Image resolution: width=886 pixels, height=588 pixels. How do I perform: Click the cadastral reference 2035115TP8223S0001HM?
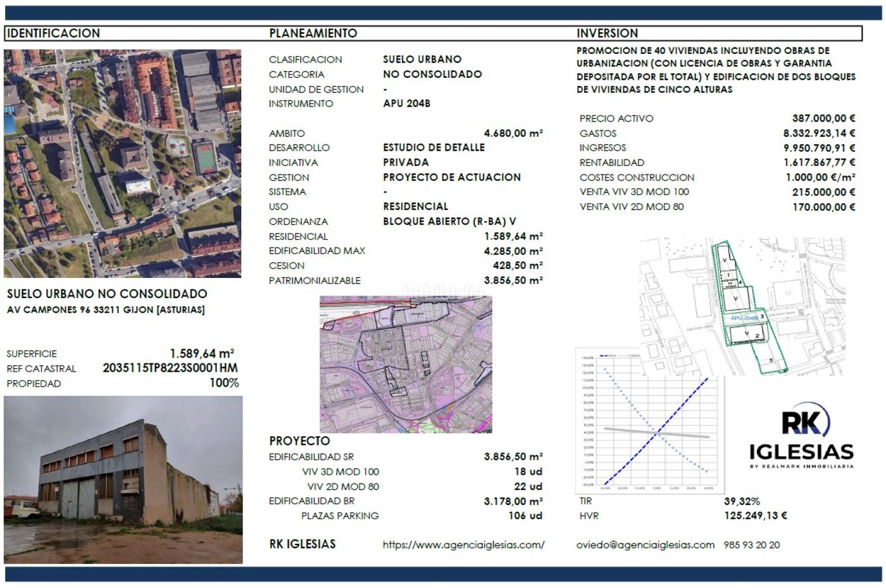pos(170,368)
